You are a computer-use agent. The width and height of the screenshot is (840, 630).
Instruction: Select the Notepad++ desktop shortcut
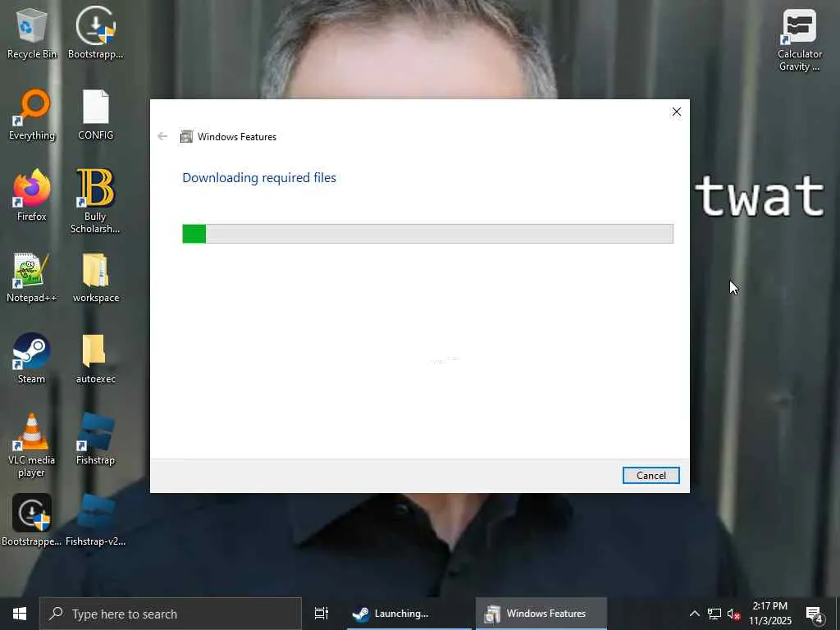click(32, 277)
